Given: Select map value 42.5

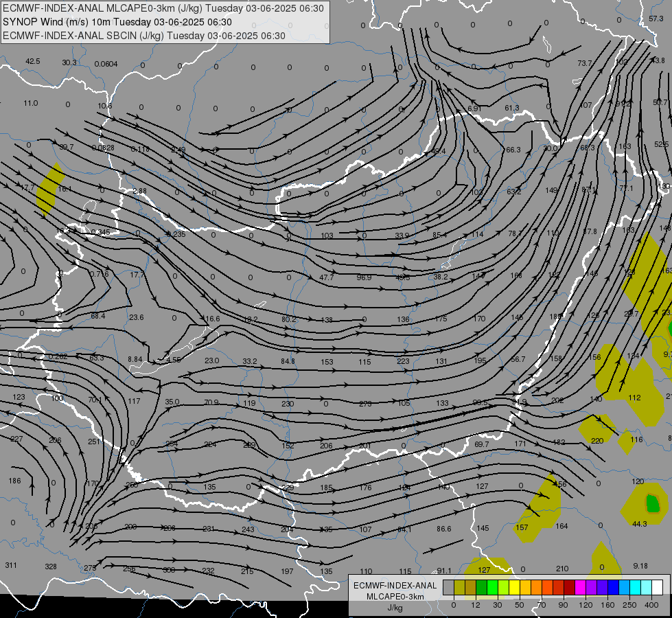Looking at the screenshot, I should coord(32,61).
